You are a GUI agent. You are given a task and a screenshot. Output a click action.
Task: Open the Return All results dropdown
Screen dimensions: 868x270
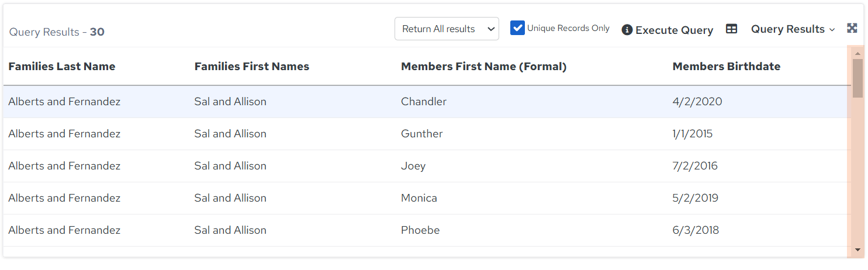(x=447, y=29)
